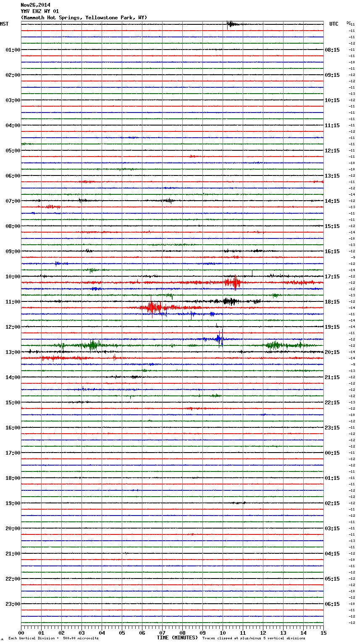The height and width of the screenshot is (644, 357).
Task: Select the 10:00 MST hour label
Action: (13, 277)
